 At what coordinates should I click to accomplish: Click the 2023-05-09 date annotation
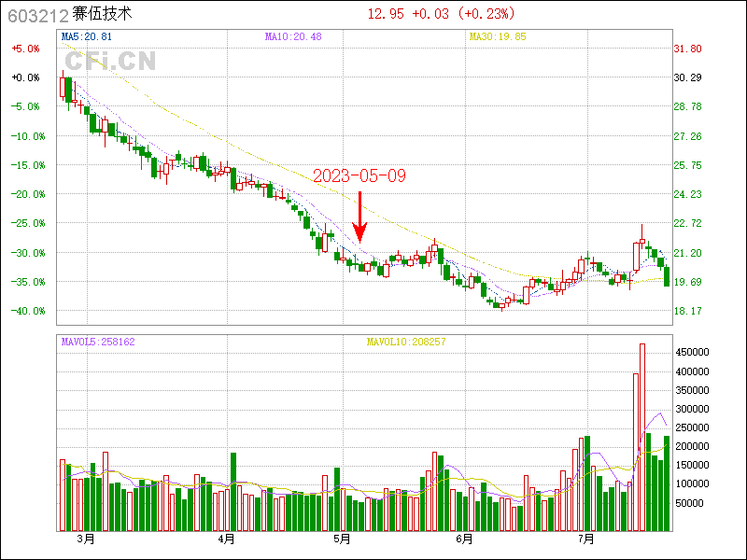click(x=359, y=175)
